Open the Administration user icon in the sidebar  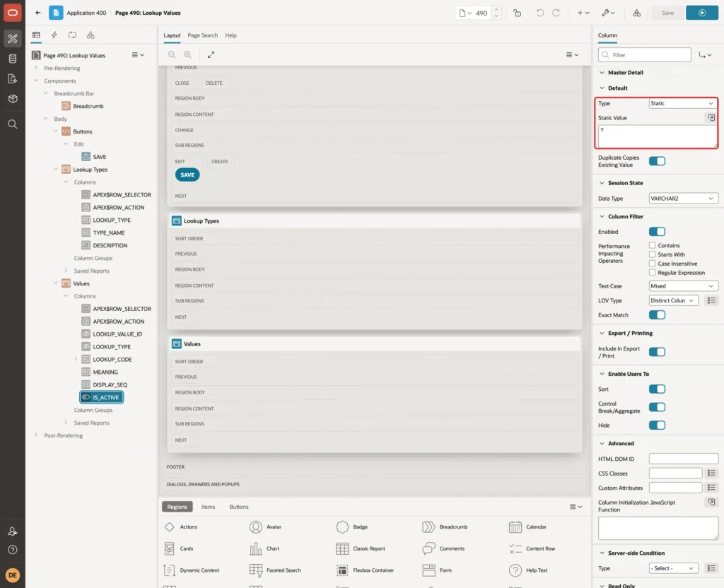(13, 531)
